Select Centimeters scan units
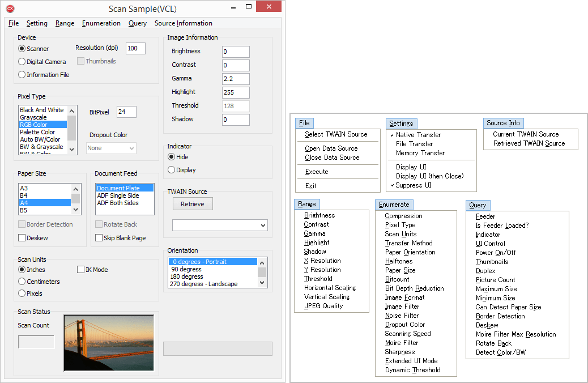The image size is (588, 383). click(x=22, y=282)
